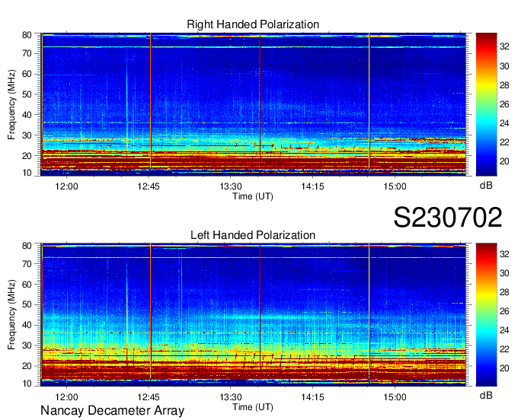The image size is (518, 420).
Task: Click the 12:45 tick label of upper plot
Action: tap(149, 186)
